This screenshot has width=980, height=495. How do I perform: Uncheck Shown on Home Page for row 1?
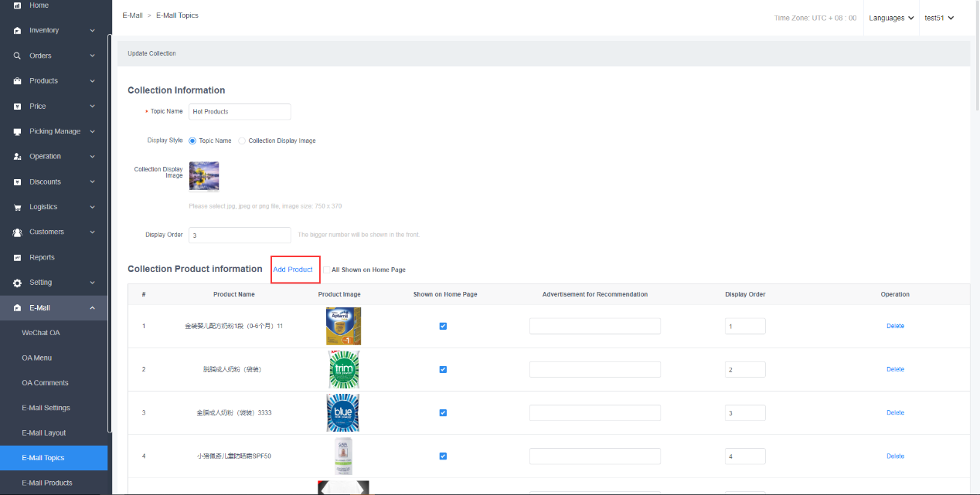point(443,326)
